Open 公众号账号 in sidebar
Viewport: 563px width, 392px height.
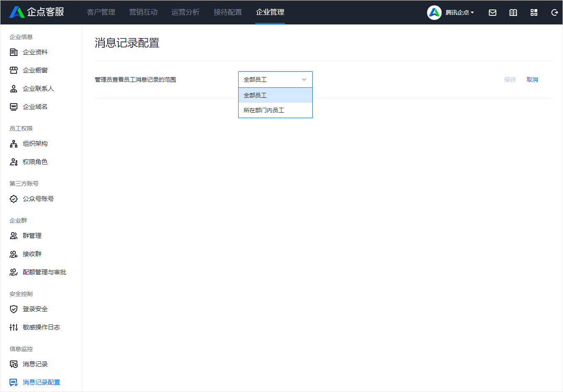tap(38, 199)
